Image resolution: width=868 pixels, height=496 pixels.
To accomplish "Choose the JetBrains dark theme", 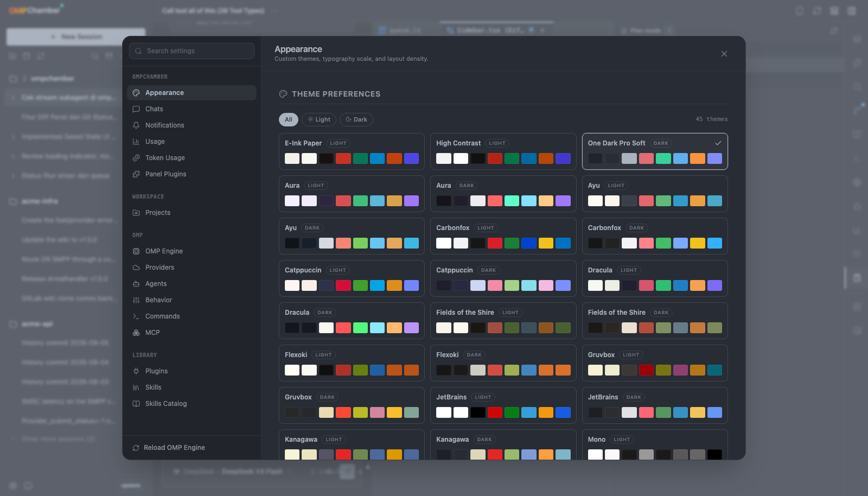I will point(655,405).
